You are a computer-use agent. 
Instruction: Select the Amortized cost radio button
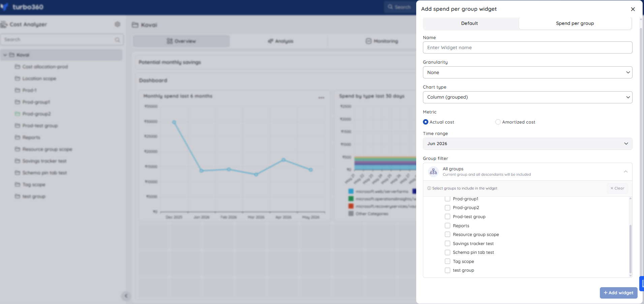point(498,122)
